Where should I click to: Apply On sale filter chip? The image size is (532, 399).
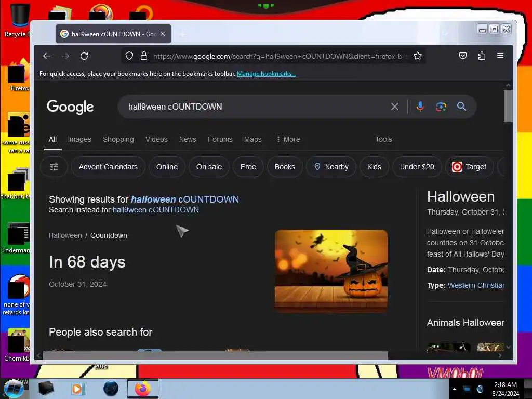click(x=209, y=167)
